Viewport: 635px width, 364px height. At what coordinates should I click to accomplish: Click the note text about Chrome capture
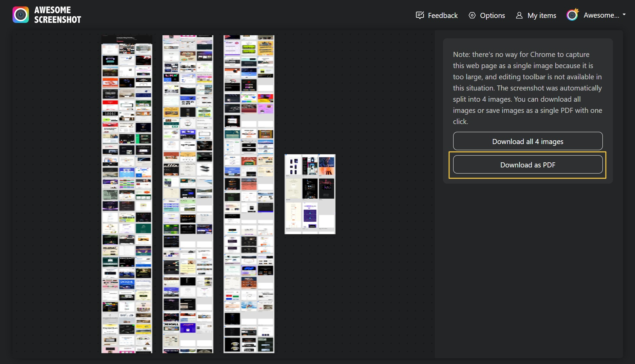tap(527, 88)
